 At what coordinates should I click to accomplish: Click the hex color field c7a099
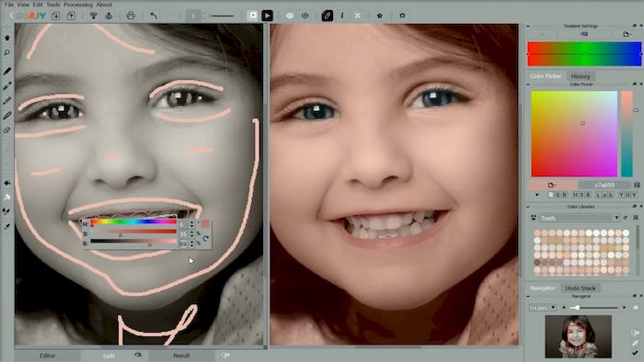click(604, 186)
